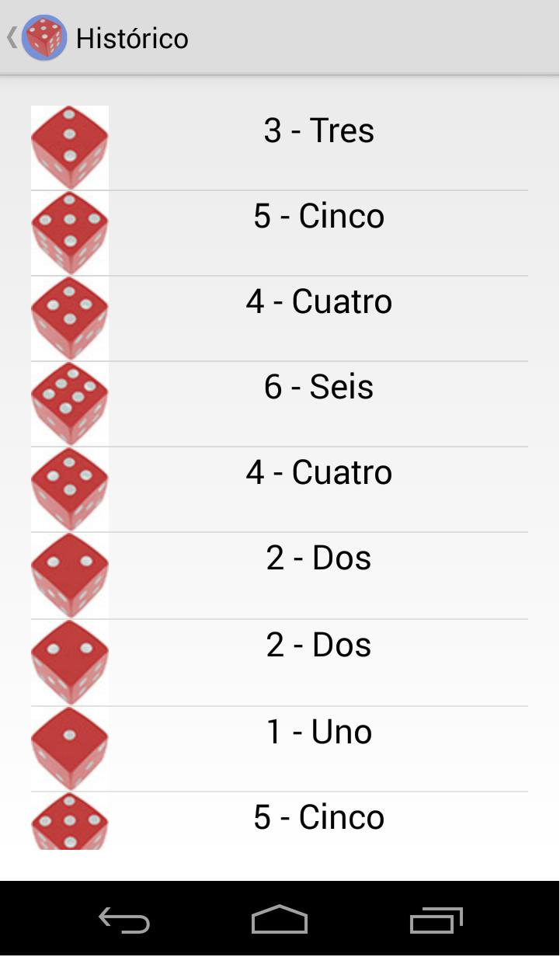Tap the first "4 - Cuatro" row text
Image resolution: width=560 pixels, height=957 pixels.
pyautogui.click(x=319, y=301)
